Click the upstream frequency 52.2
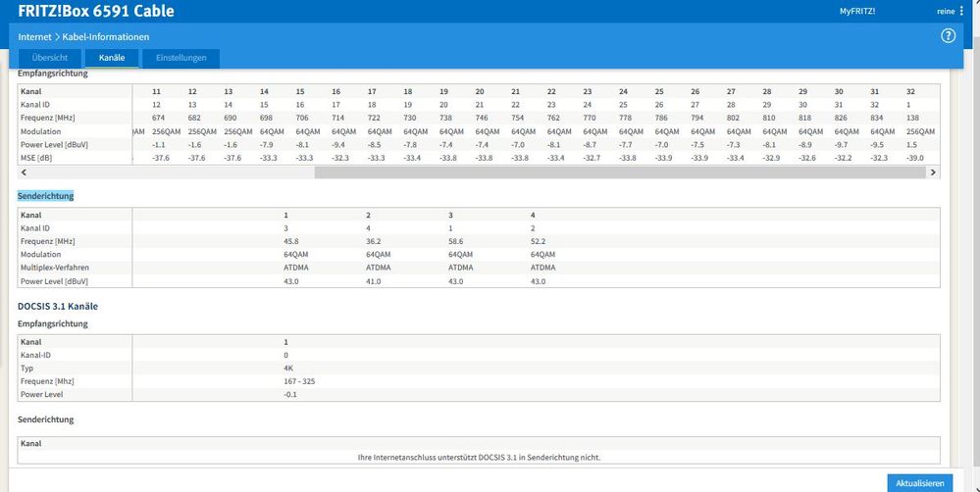 tap(539, 241)
